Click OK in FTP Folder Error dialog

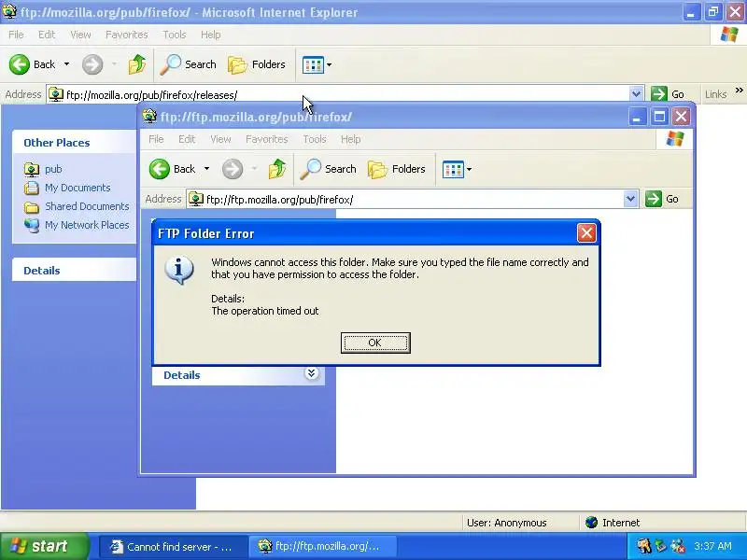tap(375, 343)
